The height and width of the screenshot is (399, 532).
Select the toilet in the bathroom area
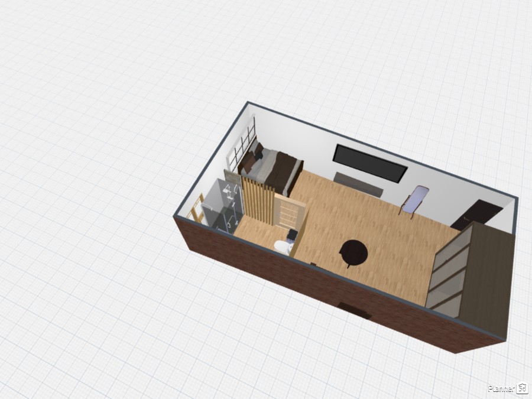pyautogui.click(x=283, y=245)
